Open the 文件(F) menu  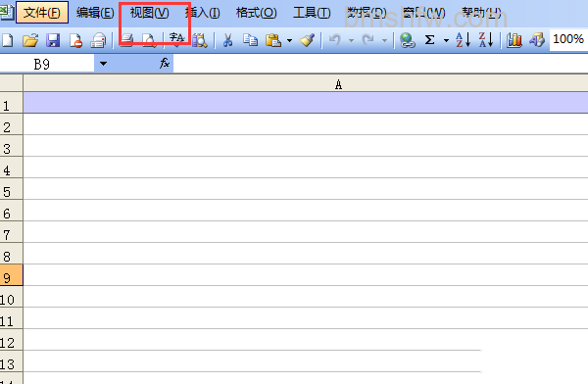coord(41,13)
